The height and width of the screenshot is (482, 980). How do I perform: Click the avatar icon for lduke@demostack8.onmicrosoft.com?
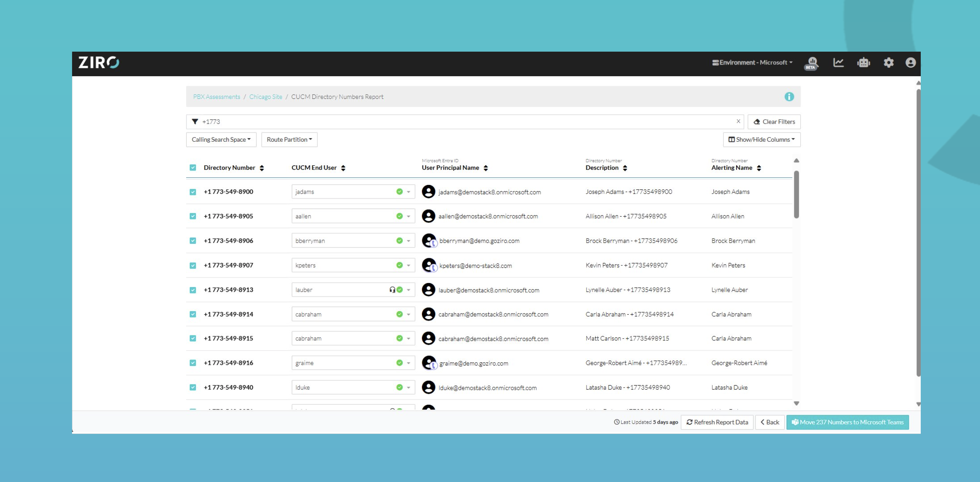(x=428, y=388)
